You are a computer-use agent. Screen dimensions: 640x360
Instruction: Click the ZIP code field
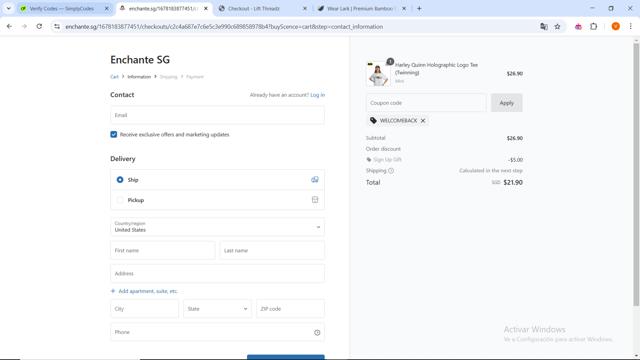pyautogui.click(x=291, y=309)
